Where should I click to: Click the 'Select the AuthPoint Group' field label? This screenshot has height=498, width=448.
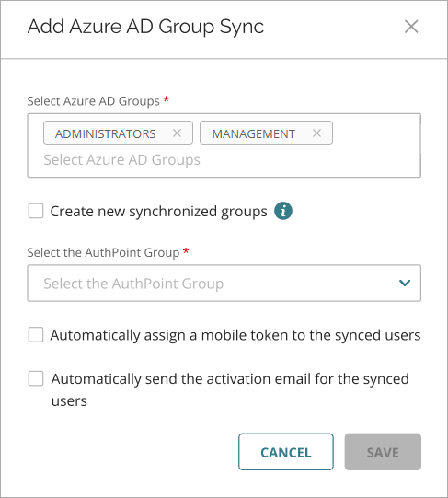coord(104,253)
